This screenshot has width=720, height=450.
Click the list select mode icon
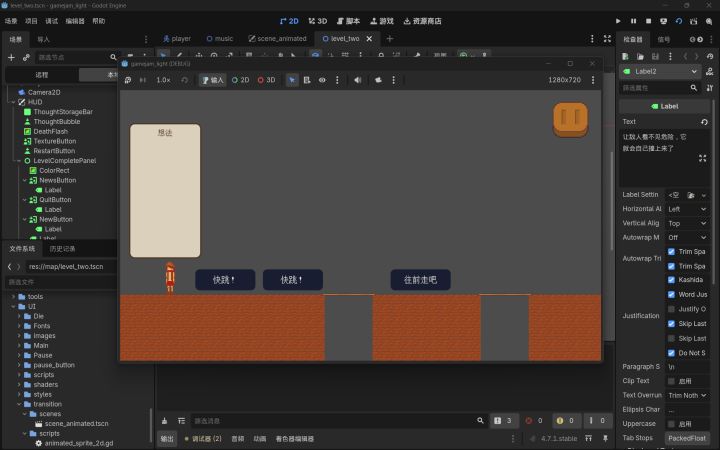(307, 80)
